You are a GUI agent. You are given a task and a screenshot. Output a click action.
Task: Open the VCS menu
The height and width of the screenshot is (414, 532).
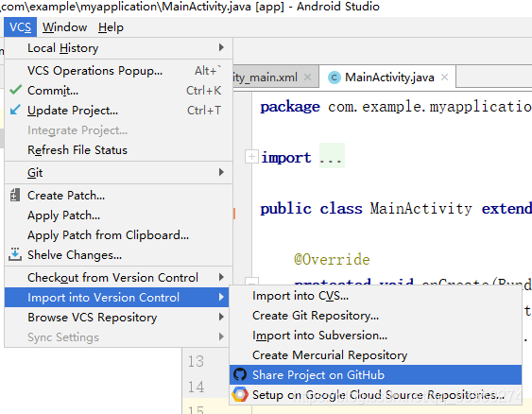pyautogui.click(x=21, y=27)
